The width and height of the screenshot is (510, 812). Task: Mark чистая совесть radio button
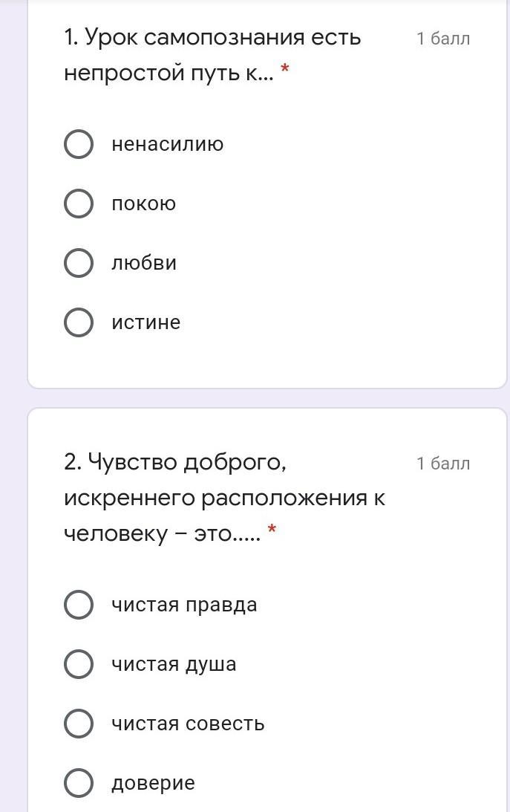click(79, 724)
